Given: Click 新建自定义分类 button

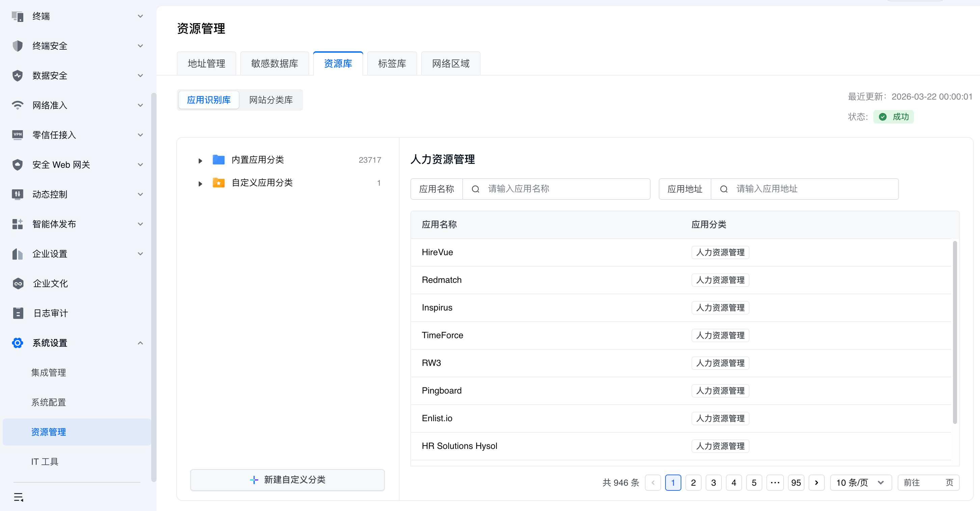Looking at the screenshot, I should click(287, 480).
